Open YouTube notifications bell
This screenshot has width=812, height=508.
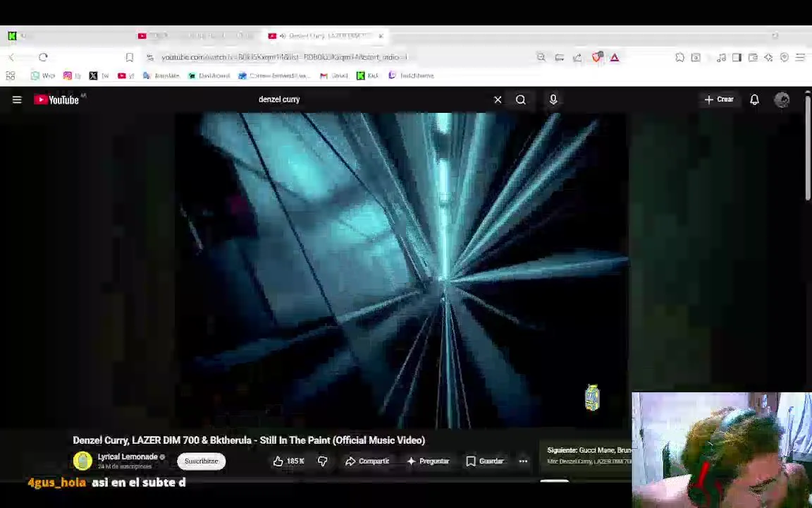[754, 99]
